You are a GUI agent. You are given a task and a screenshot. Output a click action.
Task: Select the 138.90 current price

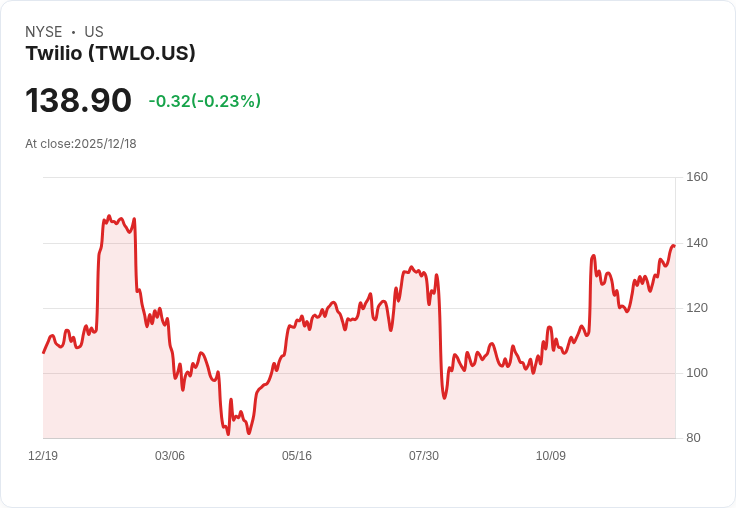pos(78,100)
